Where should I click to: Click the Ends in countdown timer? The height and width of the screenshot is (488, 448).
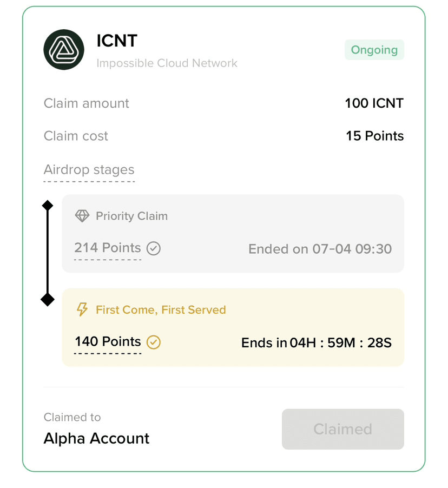[317, 342]
